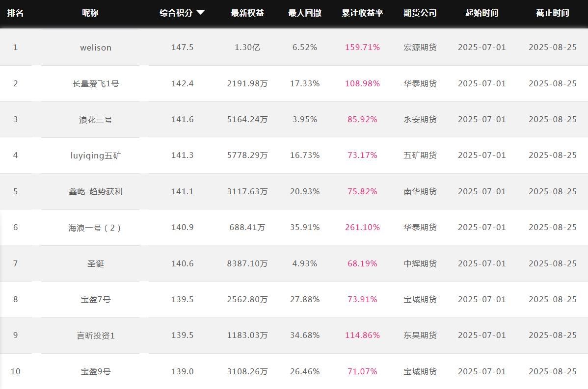The width and height of the screenshot is (588, 389).
Task: Select the 68.19% return value
Action: click(362, 263)
